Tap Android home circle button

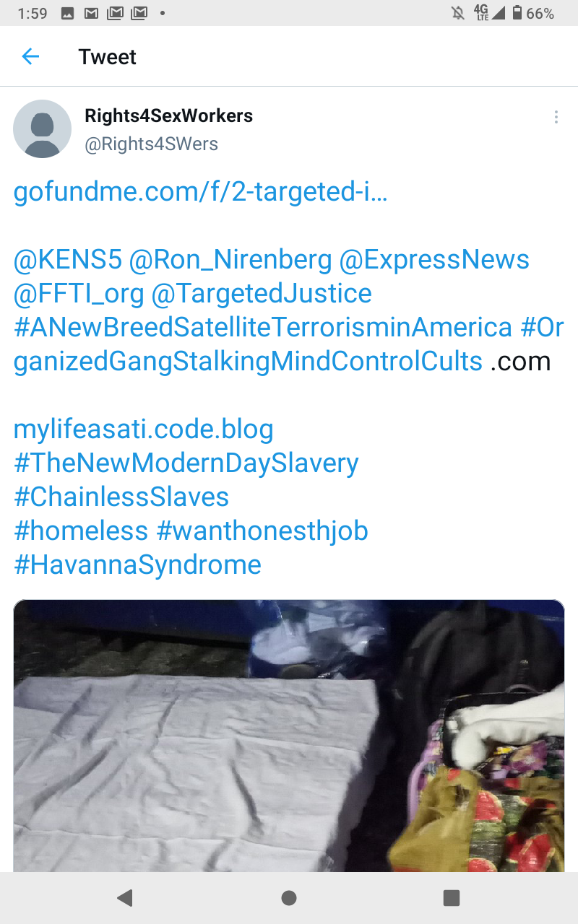pos(289,897)
